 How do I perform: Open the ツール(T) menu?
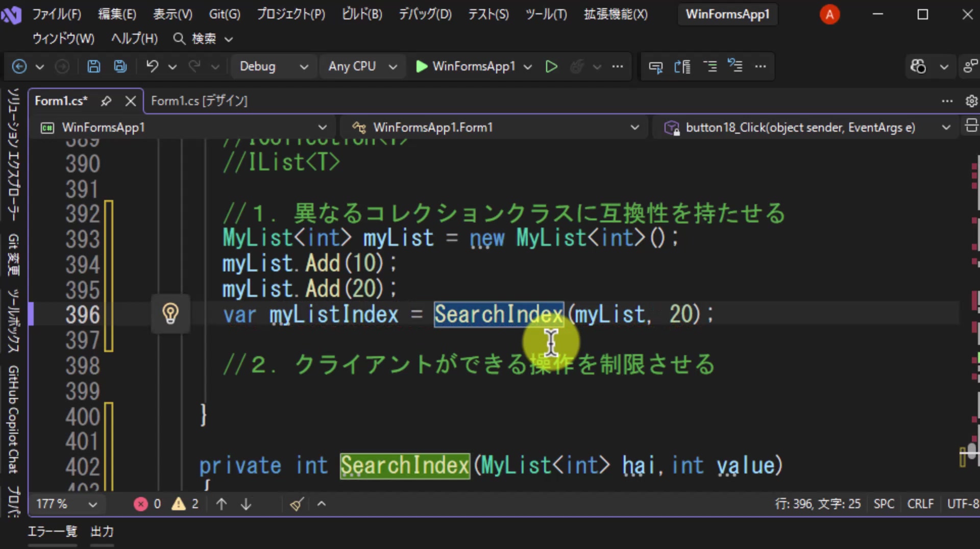point(546,14)
